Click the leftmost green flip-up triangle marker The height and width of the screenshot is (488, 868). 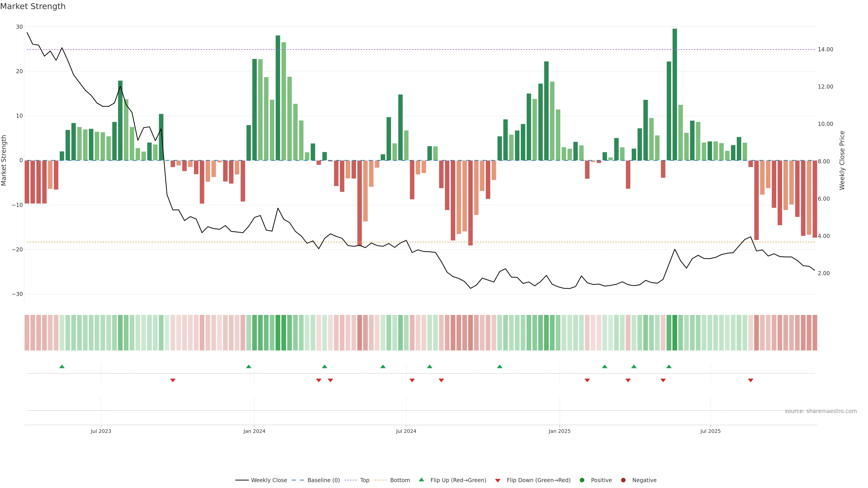(62, 366)
